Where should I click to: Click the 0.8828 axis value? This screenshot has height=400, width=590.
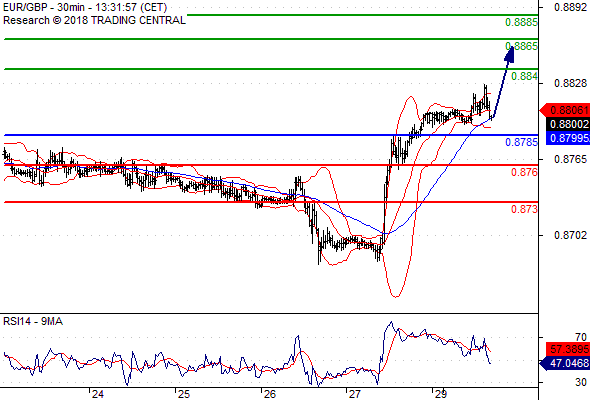point(570,83)
